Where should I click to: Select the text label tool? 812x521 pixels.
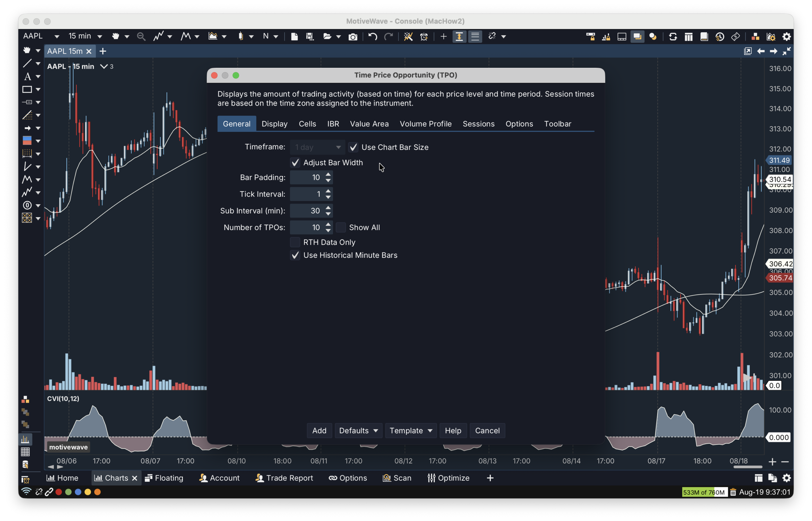[27, 76]
